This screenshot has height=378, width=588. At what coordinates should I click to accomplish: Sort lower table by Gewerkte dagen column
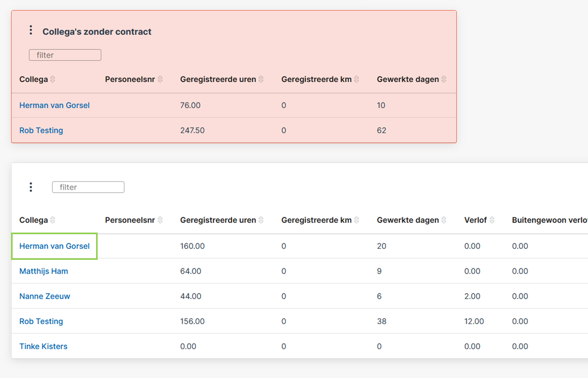[x=444, y=220]
